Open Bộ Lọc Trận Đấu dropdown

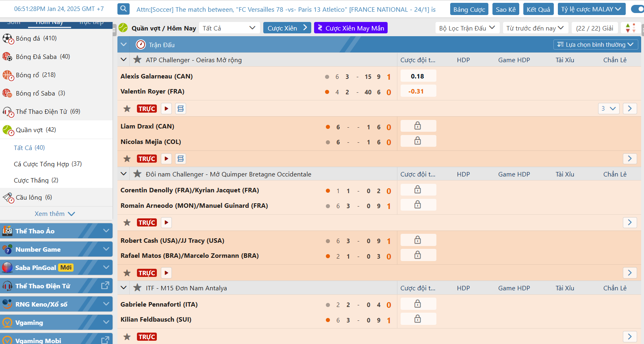467,28
